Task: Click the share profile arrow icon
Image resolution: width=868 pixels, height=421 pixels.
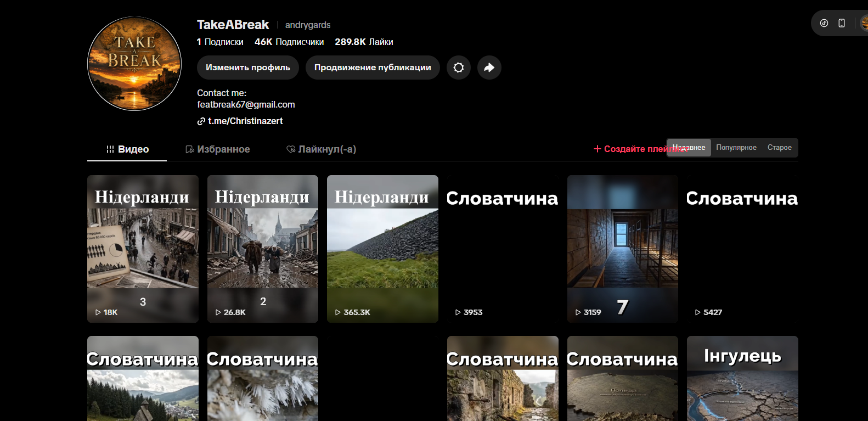Action: [x=489, y=68]
